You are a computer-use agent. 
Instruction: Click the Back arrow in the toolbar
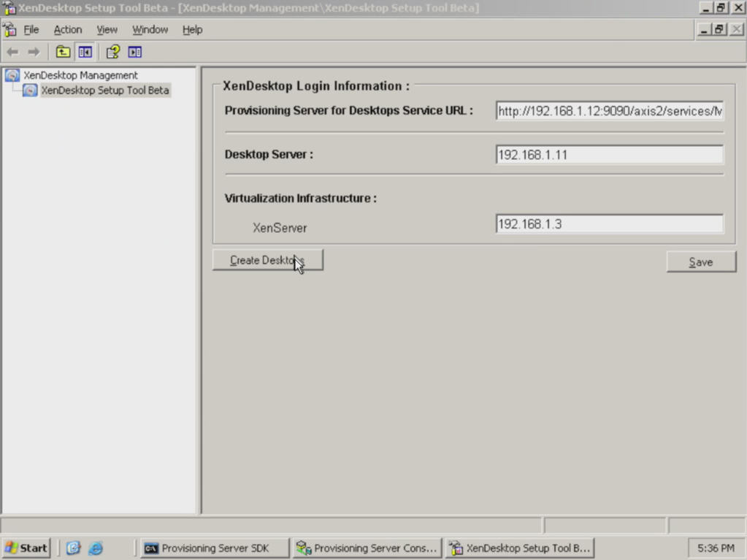pyautogui.click(x=12, y=52)
